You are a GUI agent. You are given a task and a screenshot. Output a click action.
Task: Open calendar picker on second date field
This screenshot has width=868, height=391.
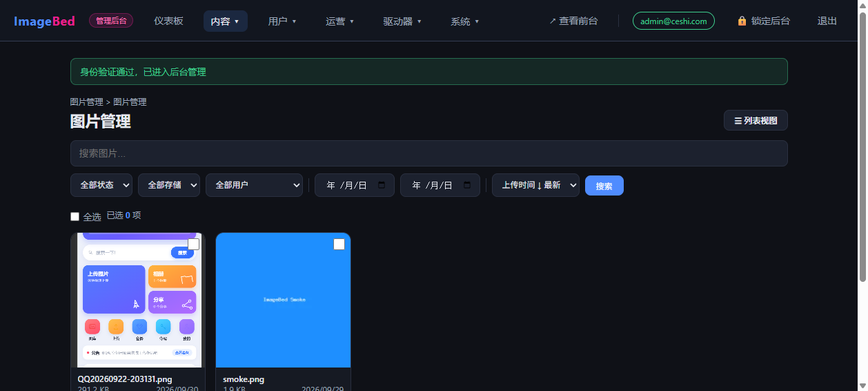(467, 185)
